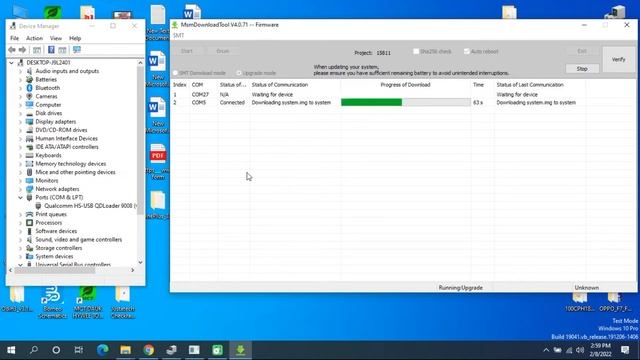The width and height of the screenshot is (640, 360).
Task: Open the PDF file icon on desktop
Action: pyautogui.click(x=158, y=155)
